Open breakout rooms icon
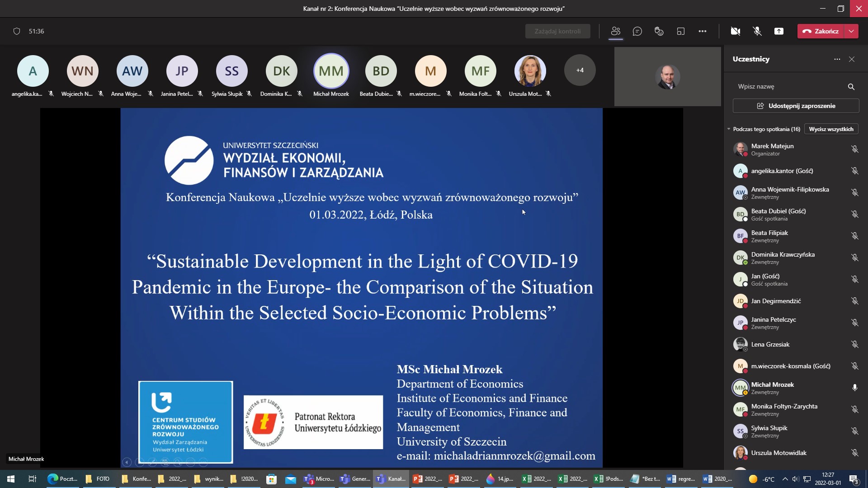 pyautogui.click(x=680, y=31)
